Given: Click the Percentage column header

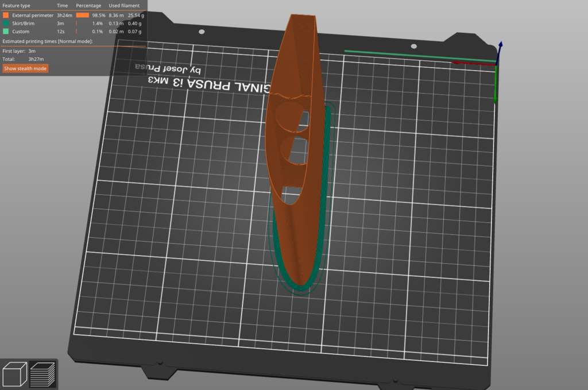Looking at the screenshot, I should point(88,6).
